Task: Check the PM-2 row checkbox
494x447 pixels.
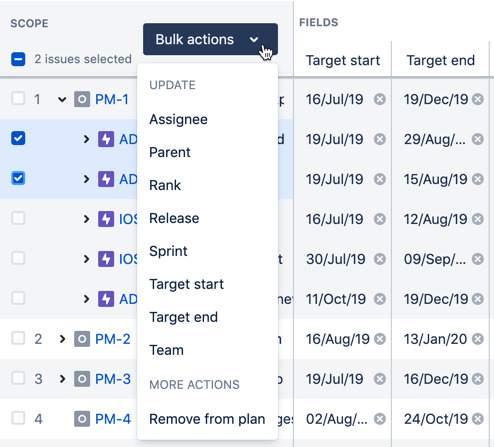Action: click(18, 338)
